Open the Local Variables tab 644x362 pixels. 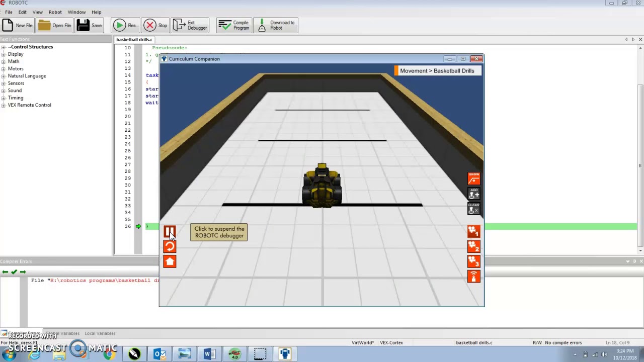(100, 333)
